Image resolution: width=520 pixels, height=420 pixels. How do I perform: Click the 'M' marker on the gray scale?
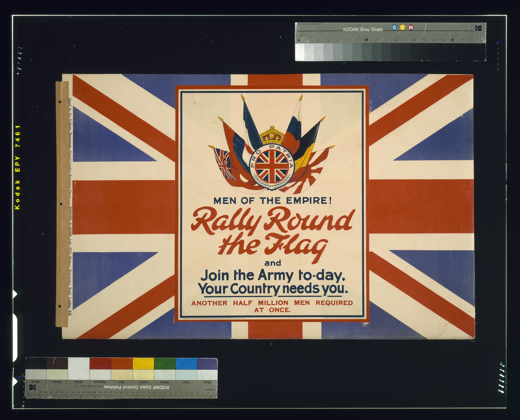coord(366,40)
